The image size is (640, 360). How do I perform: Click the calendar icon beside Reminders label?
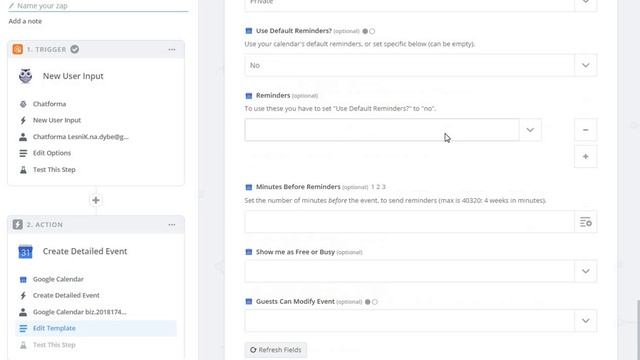(249, 96)
